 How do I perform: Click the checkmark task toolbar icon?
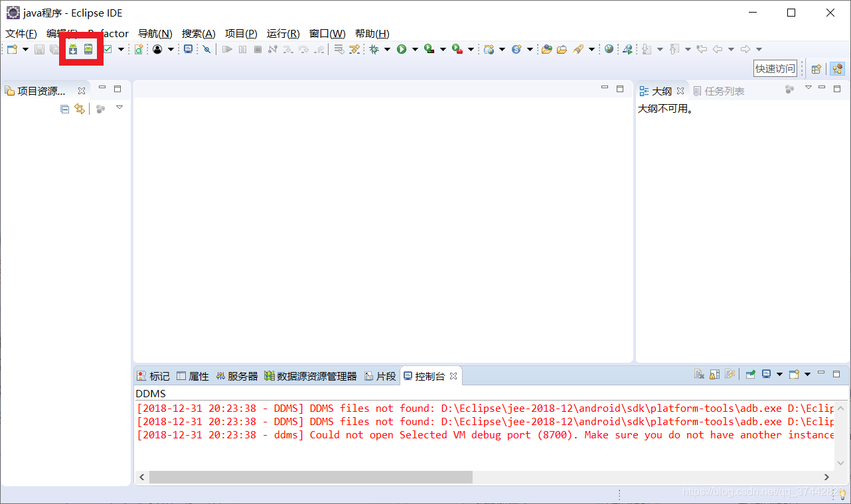tap(107, 49)
